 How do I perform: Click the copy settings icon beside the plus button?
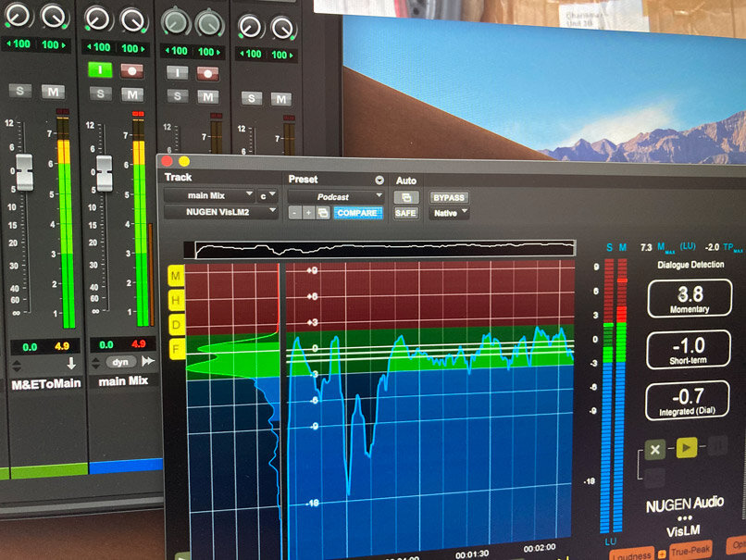pyautogui.click(x=323, y=212)
